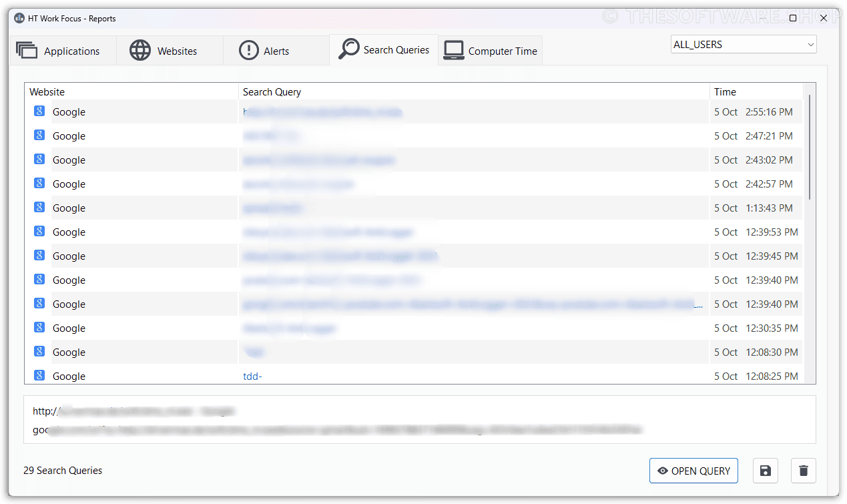Select the Search Queries tab
The width and height of the screenshot is (847, 504).
(384, 50)
